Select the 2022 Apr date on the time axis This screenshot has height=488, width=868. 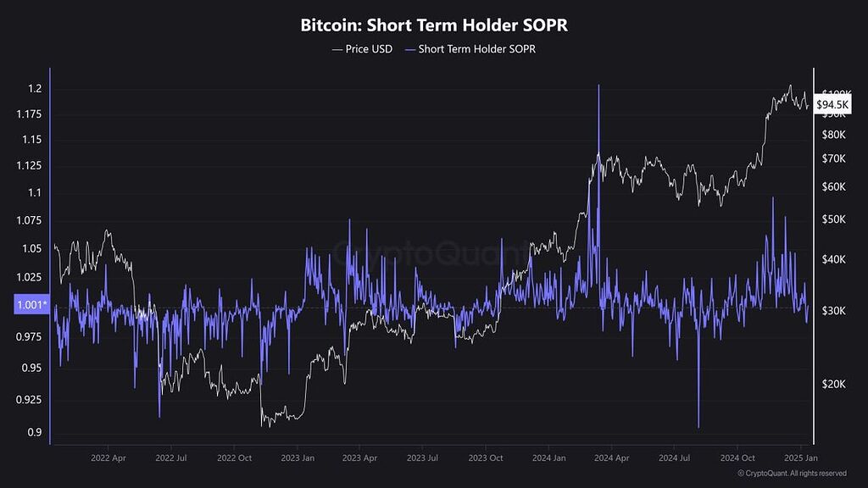tap(108, 457)
